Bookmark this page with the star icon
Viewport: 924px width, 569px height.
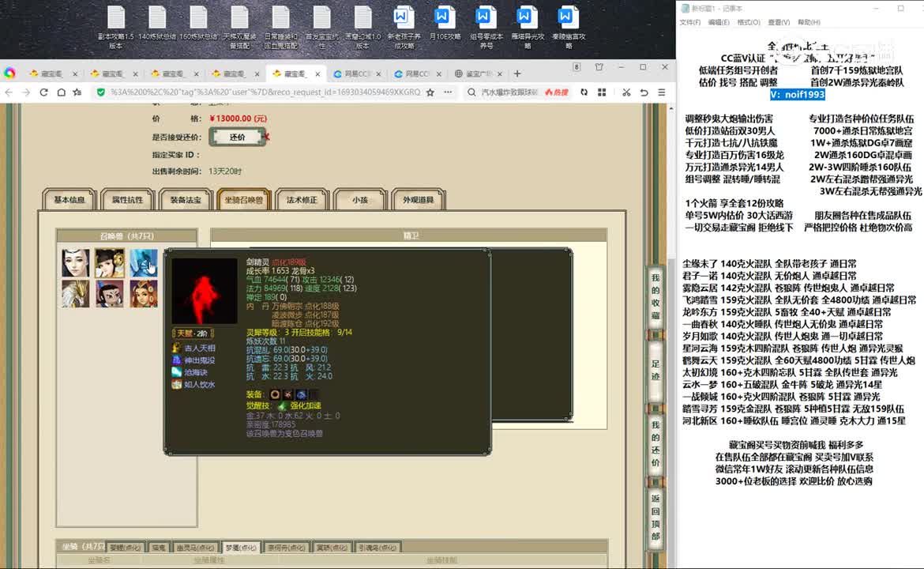click(430, 92)
